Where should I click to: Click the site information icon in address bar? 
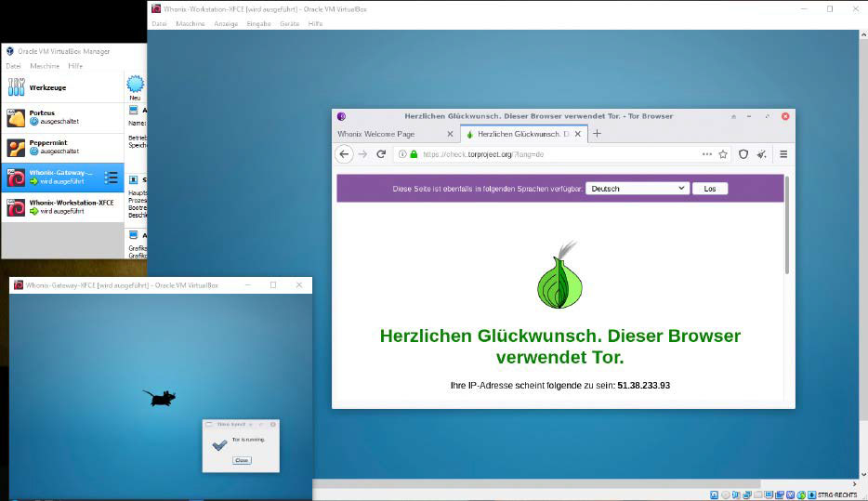pos(402,154)
